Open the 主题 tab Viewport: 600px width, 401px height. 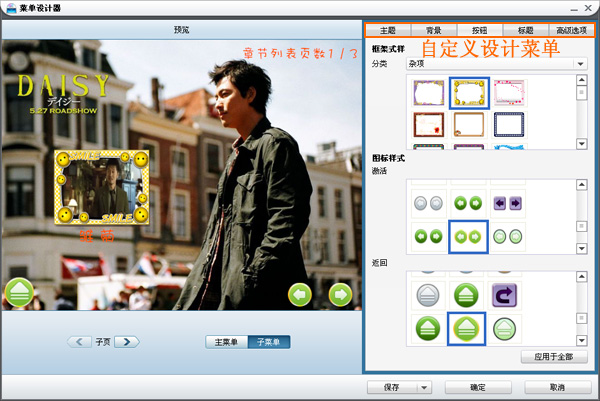point(388,30)
